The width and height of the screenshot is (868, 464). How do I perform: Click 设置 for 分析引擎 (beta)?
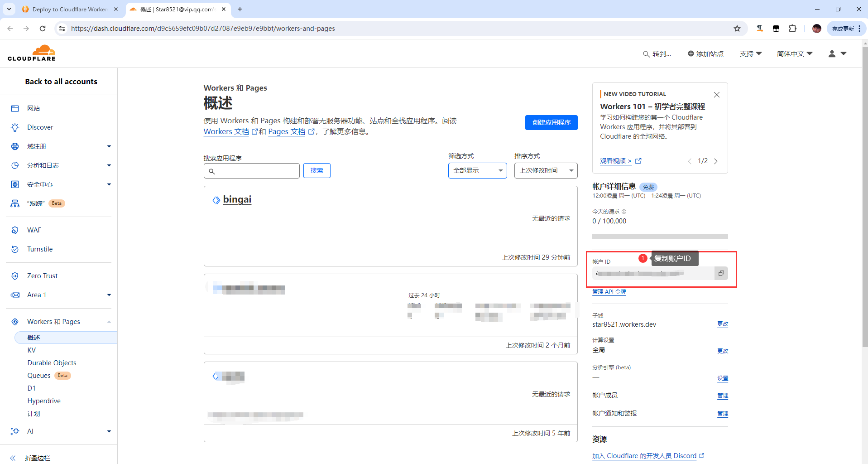tap(723, 378)
